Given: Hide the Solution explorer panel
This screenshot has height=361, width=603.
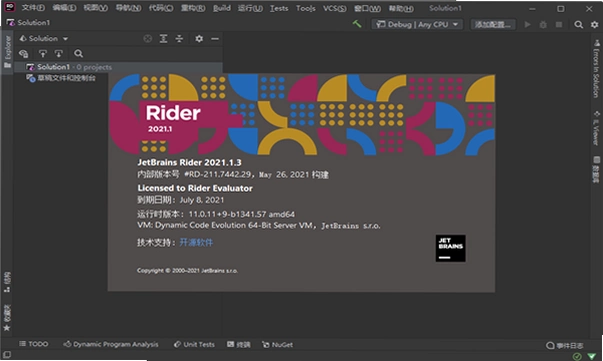Looking at the screenshot, I should [215, 39].
